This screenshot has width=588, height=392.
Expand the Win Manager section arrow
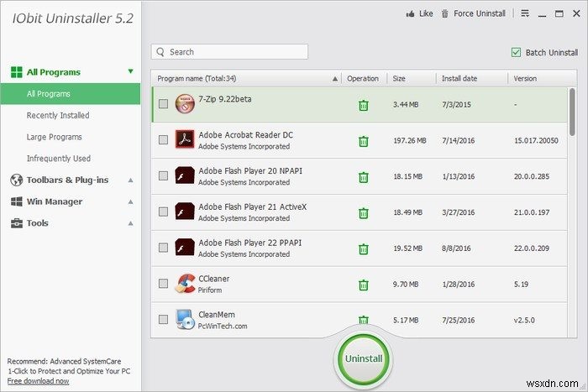(130, 202)
